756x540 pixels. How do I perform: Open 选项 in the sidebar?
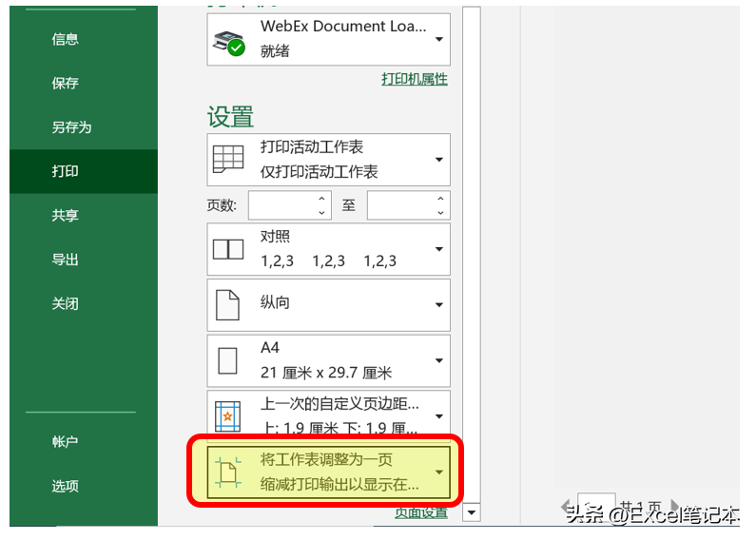pos(65,486)
